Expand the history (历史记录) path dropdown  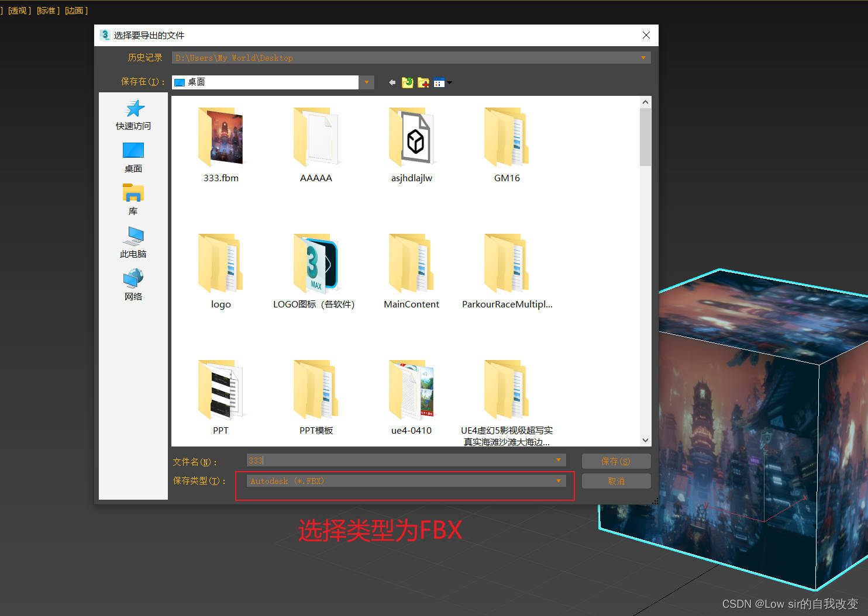[643, 58]
